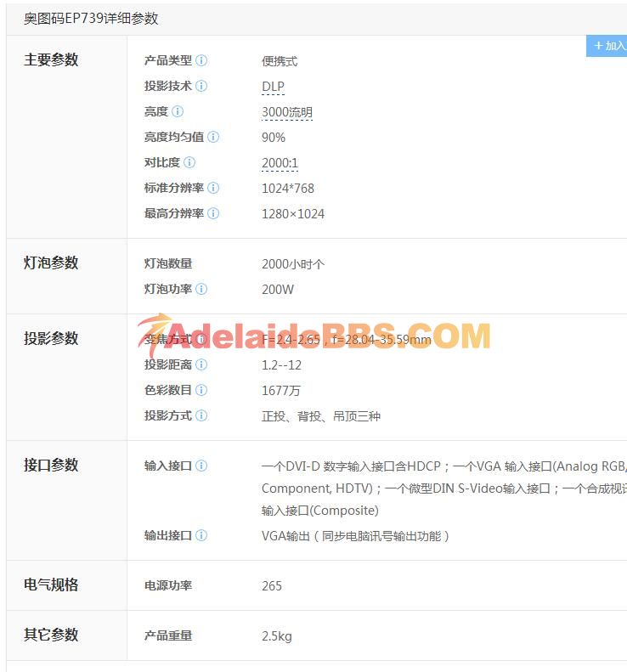Click the 3000流明 brightness link
The height and width of the screenshot is (672, 627).
(287, 112)
